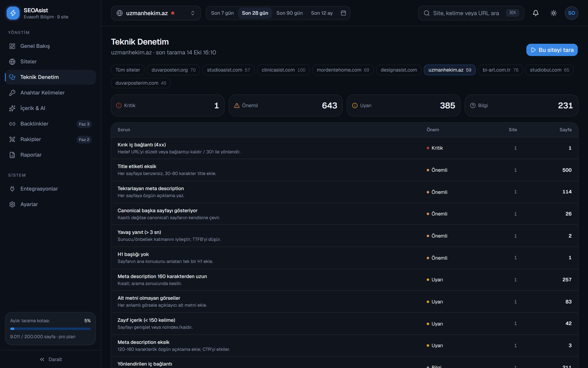Open the SO user avatar menu
The height and width of the screenshot is (368, 588).
coord(571,13)
